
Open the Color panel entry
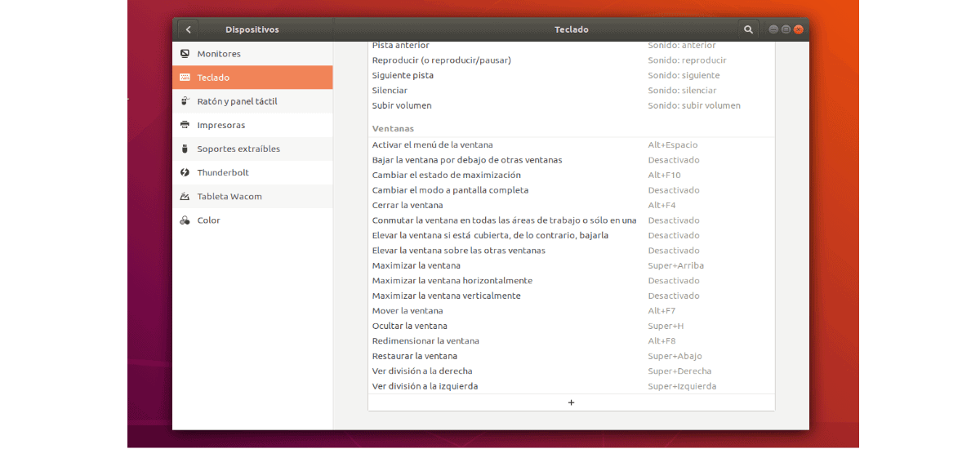tap(209, 220)
